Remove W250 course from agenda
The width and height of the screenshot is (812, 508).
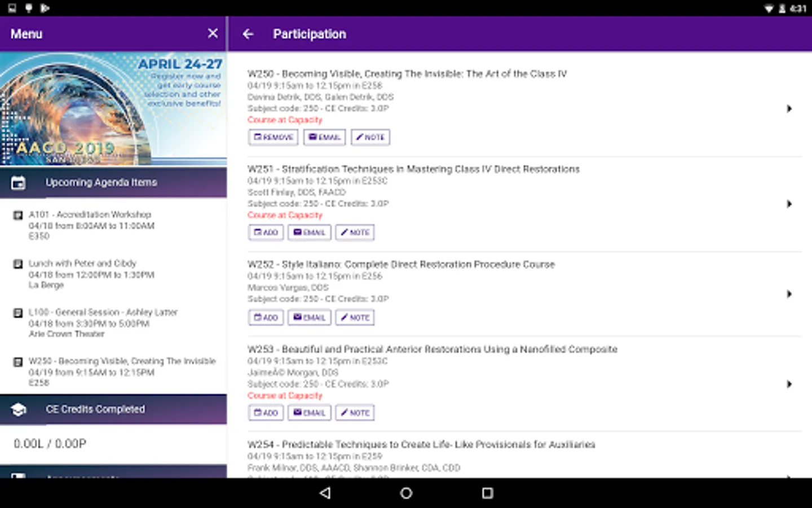click(x=273, y=137)
